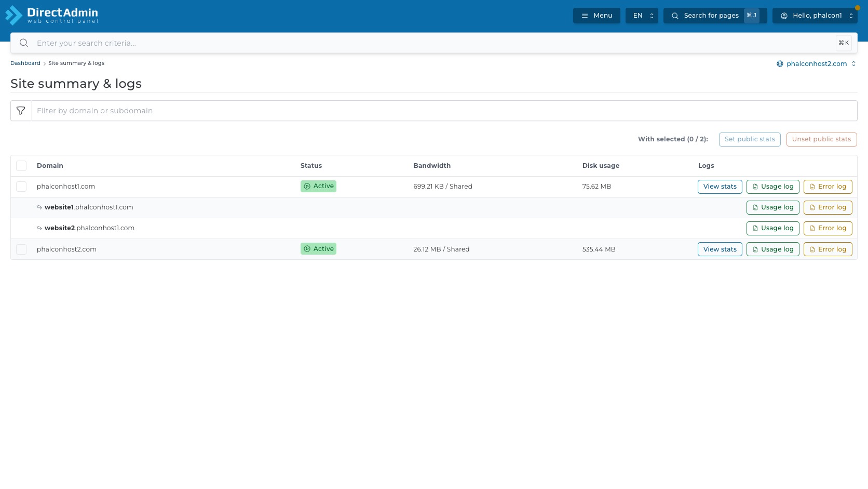Click Active status badge of phalconhost2.com

(x=318, y=249)
